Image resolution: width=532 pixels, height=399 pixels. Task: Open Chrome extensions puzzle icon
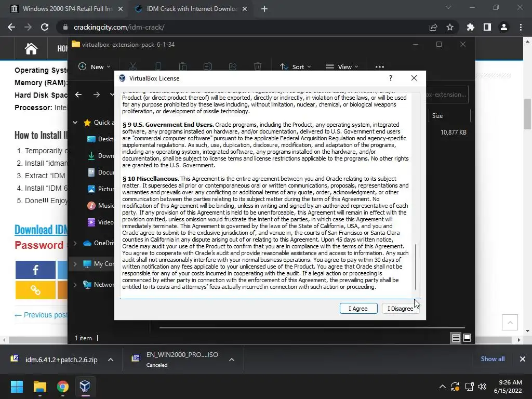(x=471, y=27)
